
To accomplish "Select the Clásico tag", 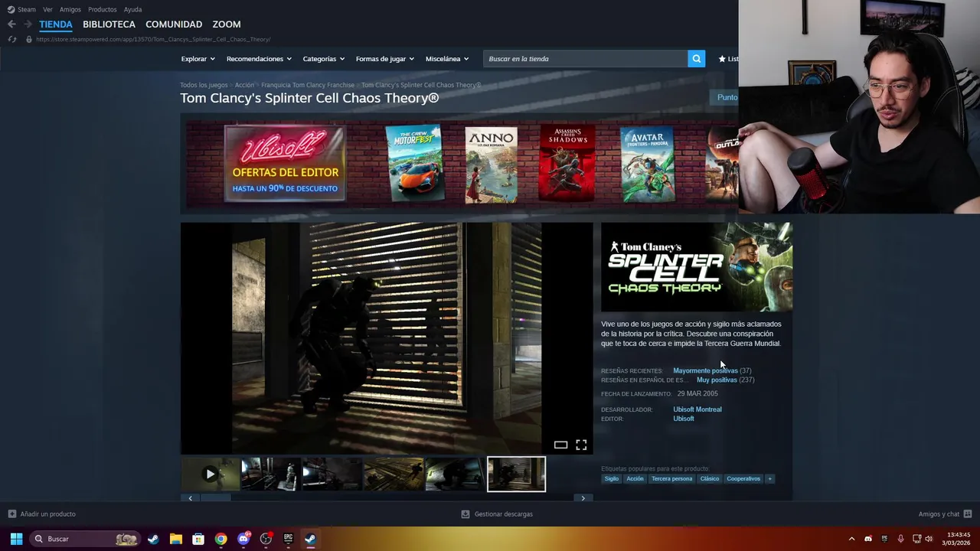I will tap(710, 479).
